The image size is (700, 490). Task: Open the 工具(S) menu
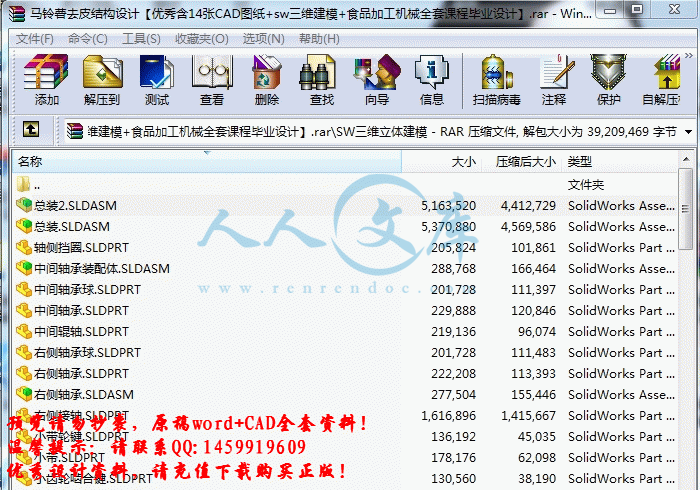141,39
